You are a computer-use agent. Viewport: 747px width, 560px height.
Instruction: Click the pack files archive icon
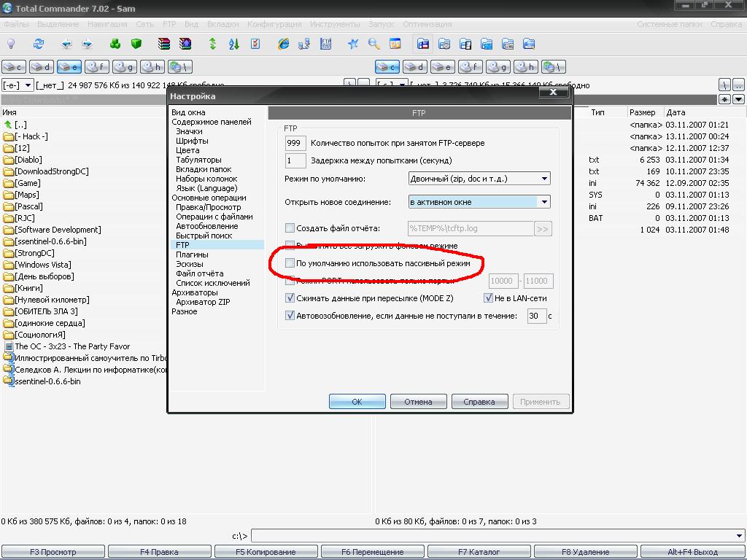(164, 44)
